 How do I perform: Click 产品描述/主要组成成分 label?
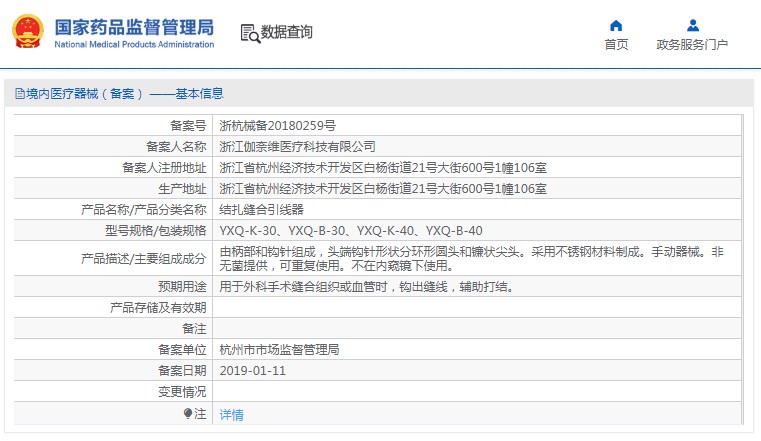coord(144,259)
